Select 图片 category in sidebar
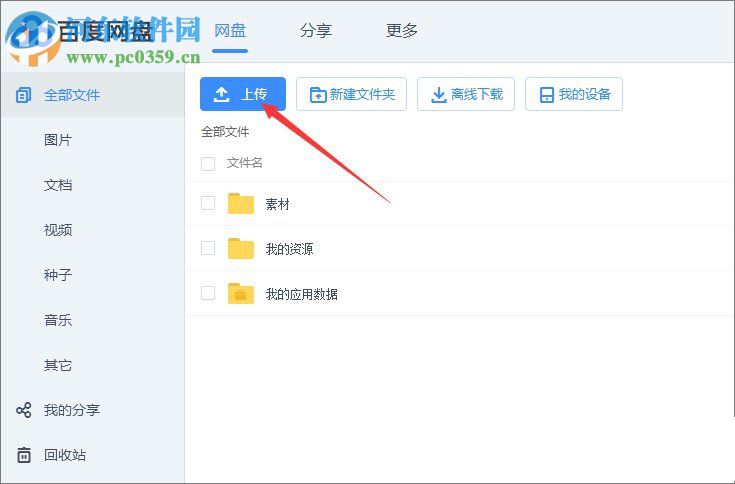Image resolution: width=735 pixels, height=484 pixels. (x=58, y=140)
